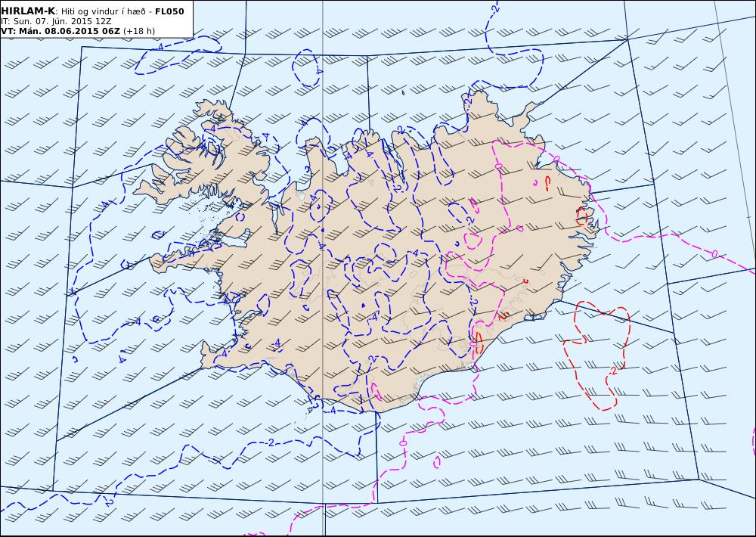Click the red -2 contour label offshore
Screen dimensions: 756x537
613,371
